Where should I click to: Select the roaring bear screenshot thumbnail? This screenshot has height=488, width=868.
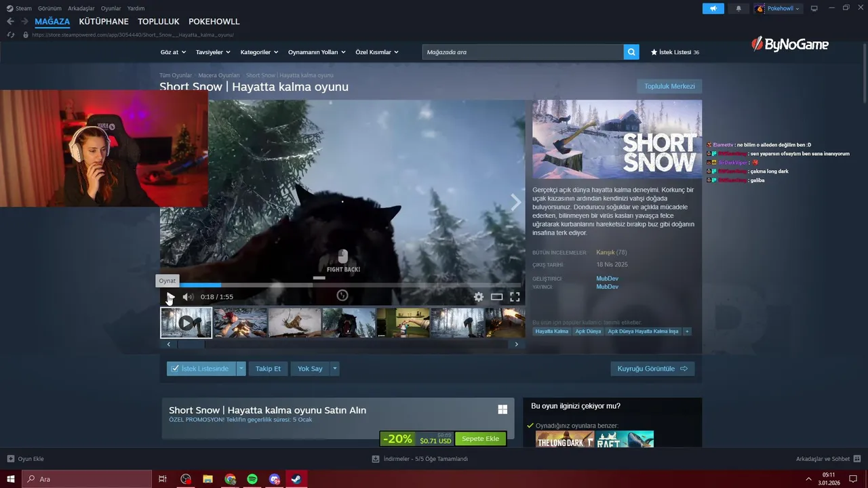pos(349,323)
